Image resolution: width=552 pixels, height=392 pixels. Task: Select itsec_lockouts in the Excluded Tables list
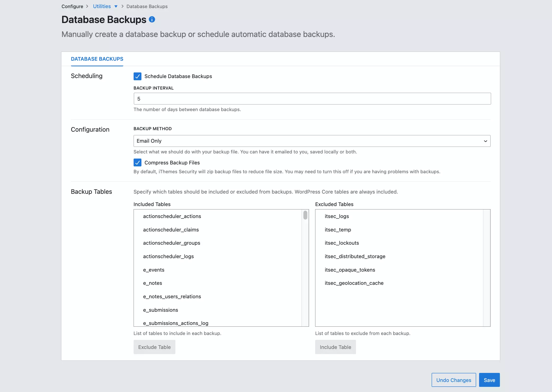tap(342, 243)
